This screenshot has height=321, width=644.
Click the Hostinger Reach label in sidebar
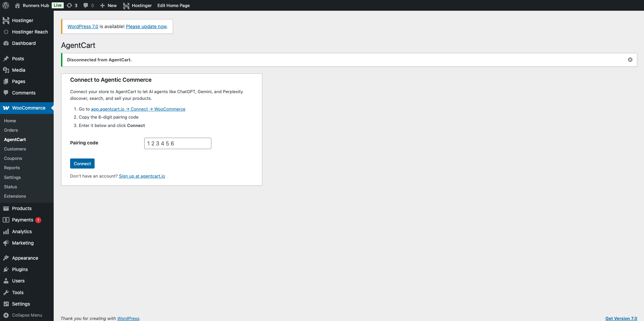point(30,32)
